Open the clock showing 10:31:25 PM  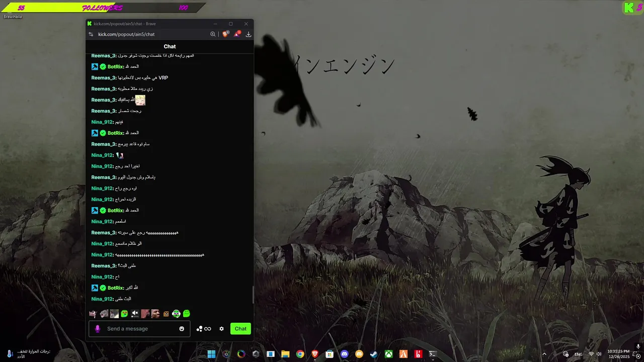pyautogui.click(x=618, y=353)
